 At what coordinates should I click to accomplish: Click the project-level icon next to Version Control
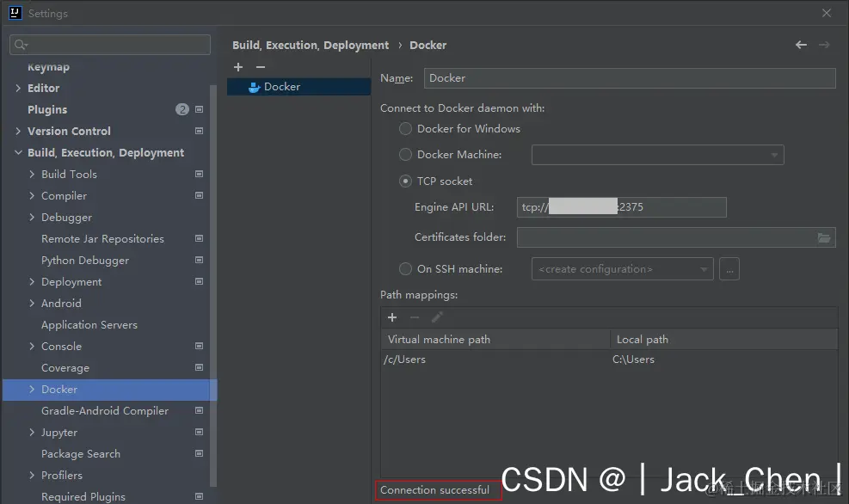point(200,131)
